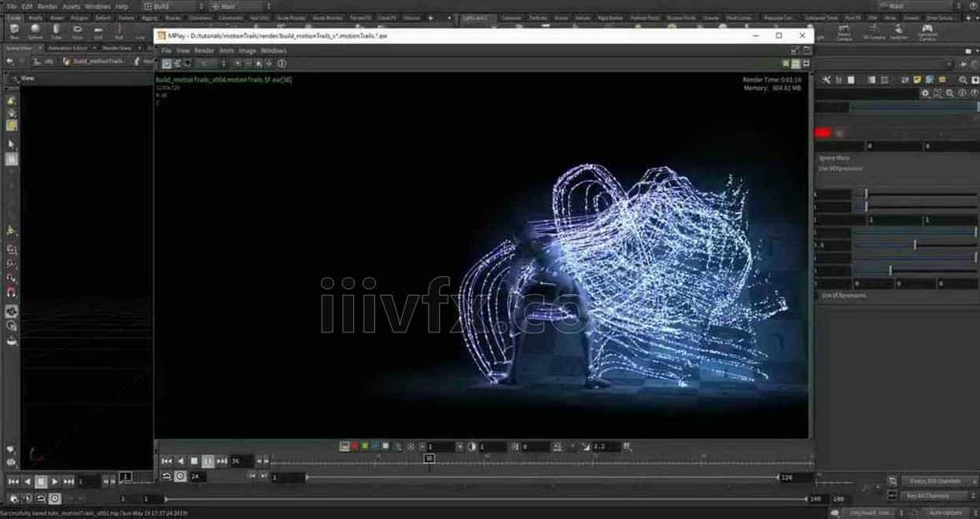Viewport: 980px width, 519px height.
Task: Toggle the four-view layout button in MPlay
Action: (x=796, y=64)
